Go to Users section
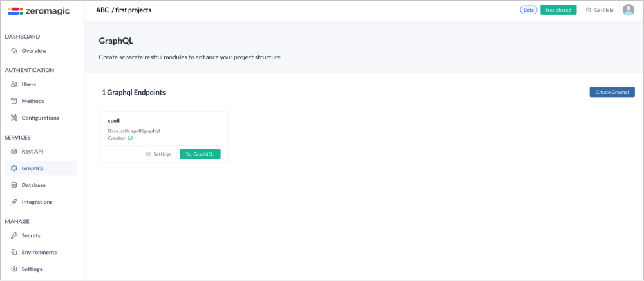This screenshot has width=644, height=281. pyautogui.click(x=41, y=84)
